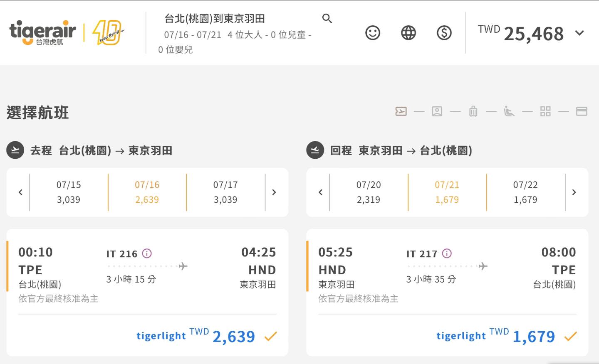Screen dimensions: 599x364
Task: Click the baggage step icon
Action: [473, 111]
